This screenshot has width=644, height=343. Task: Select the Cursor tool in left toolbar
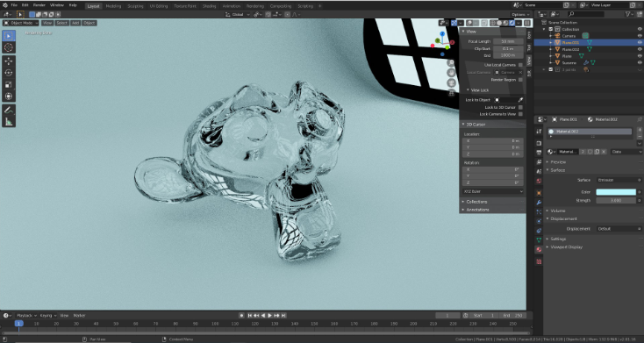point(9,47)
